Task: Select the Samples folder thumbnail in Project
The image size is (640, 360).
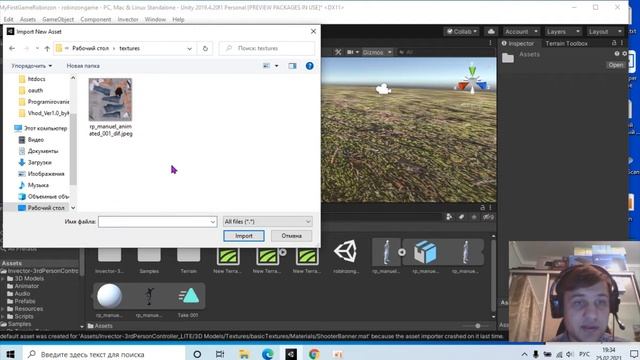Action: pyautogui.click(x=149, y=255)
